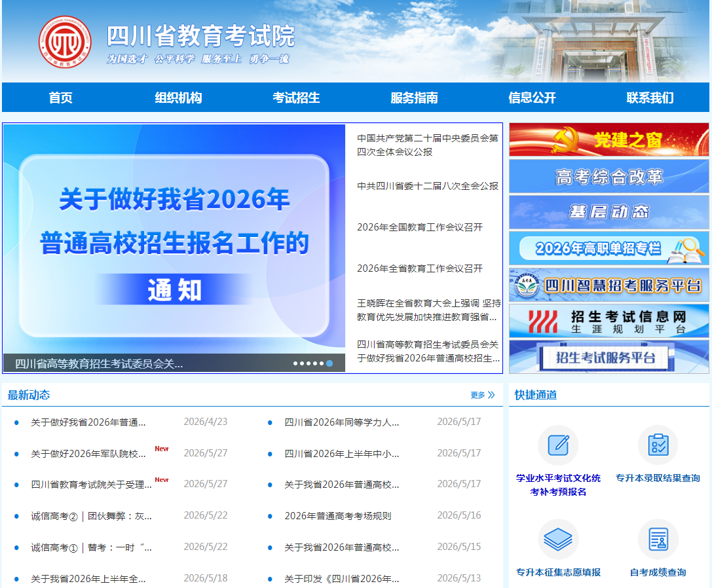This screenshot has width=712, height=588.
Task: Open 关于我省2026年普通高校 dated 2026/5/15
Action: coord(342,547)
